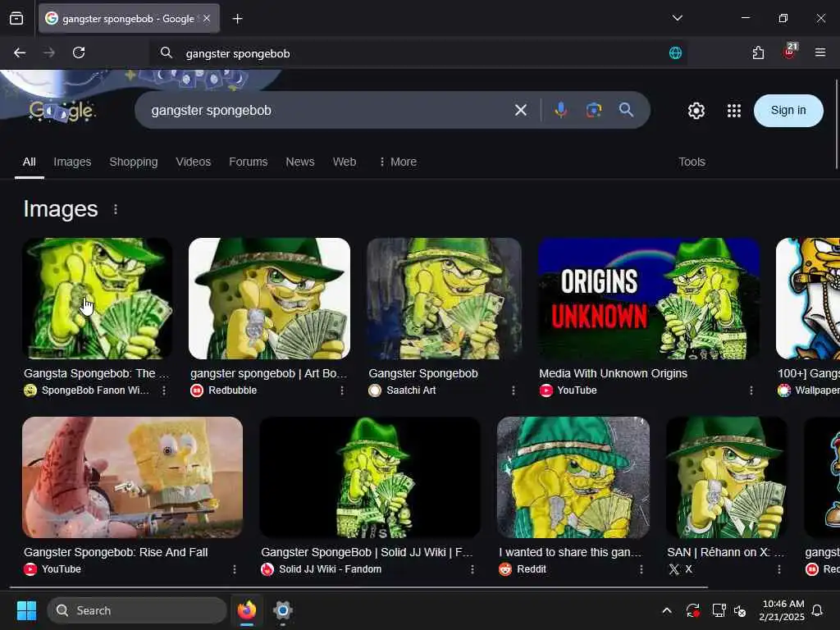The width and height of the screenshot is (840, 630).
Task: Open more options for Saatchi Art result
Action: click(514, 390)
